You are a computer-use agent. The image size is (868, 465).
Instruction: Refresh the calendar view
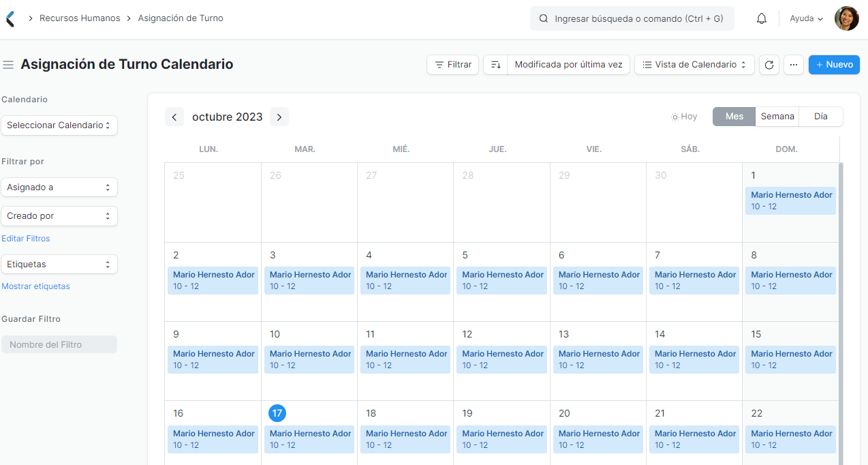pyautogui.click(x=769, y=64)
